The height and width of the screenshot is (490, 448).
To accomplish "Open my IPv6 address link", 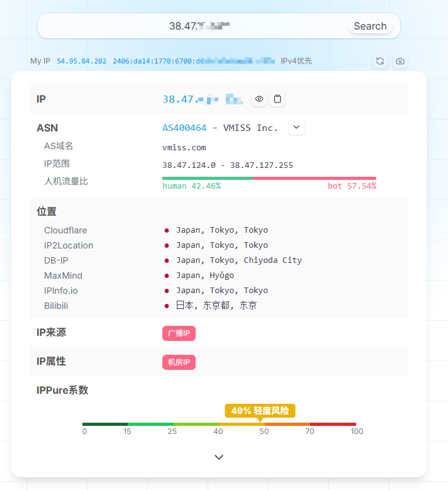I will pos(194,61).
